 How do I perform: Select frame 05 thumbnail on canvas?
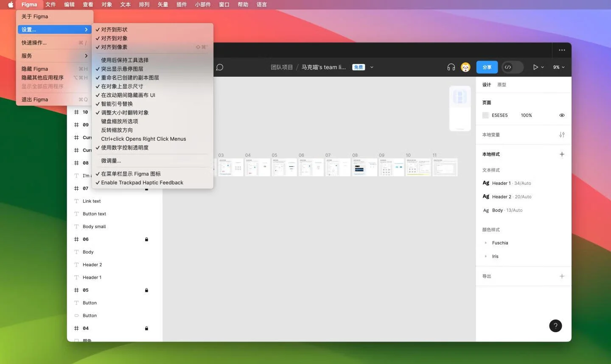coord(284,167)
